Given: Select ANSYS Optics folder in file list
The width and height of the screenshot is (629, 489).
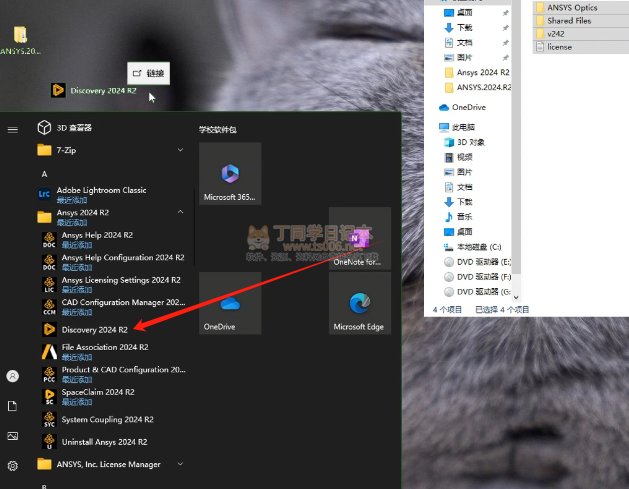Looking at the screenshot, I should (x=580, y=8).
